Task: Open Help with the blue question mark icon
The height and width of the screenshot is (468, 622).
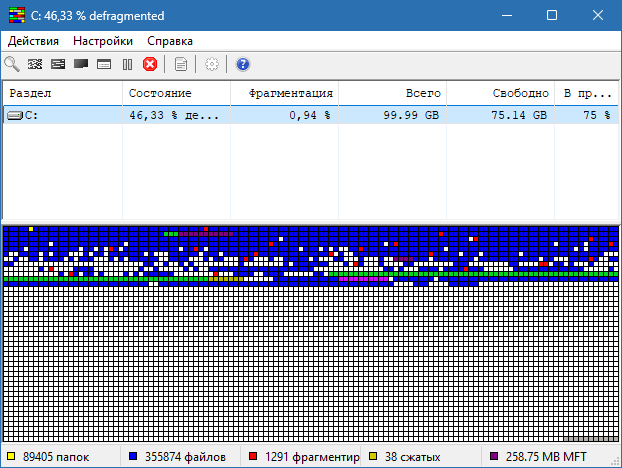Action: click(x=243, y=64)
